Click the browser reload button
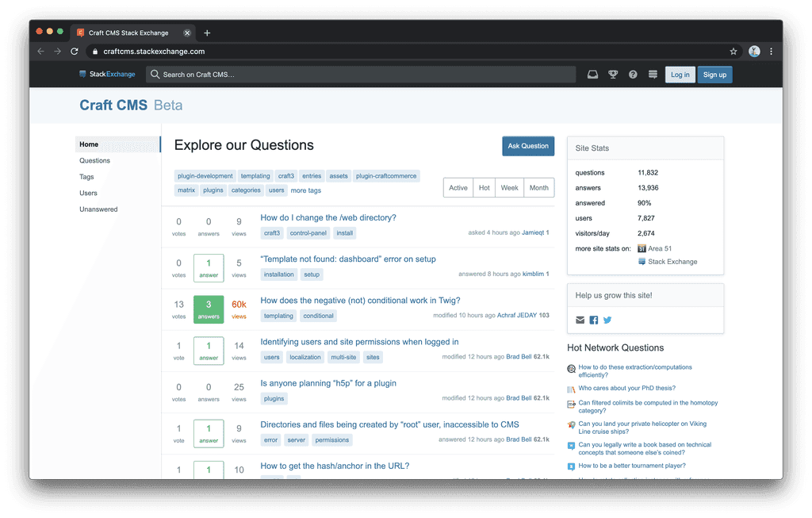This screenshot has height=518, width=812. click(75, 52)
